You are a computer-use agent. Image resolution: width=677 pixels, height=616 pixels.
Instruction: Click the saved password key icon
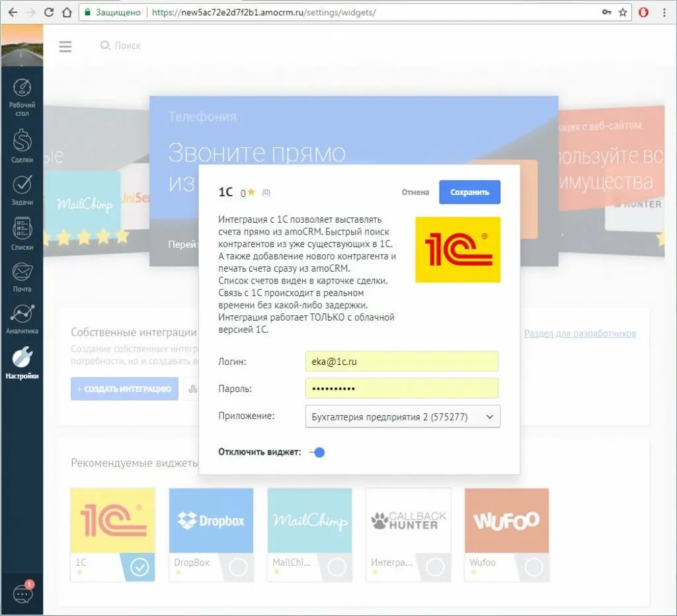607,12
